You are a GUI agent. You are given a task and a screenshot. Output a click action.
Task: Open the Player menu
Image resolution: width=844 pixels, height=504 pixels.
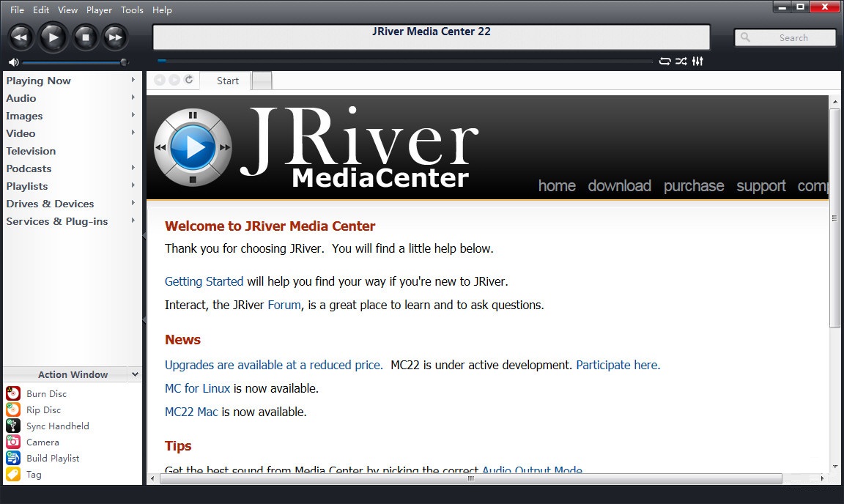[99, 10]
